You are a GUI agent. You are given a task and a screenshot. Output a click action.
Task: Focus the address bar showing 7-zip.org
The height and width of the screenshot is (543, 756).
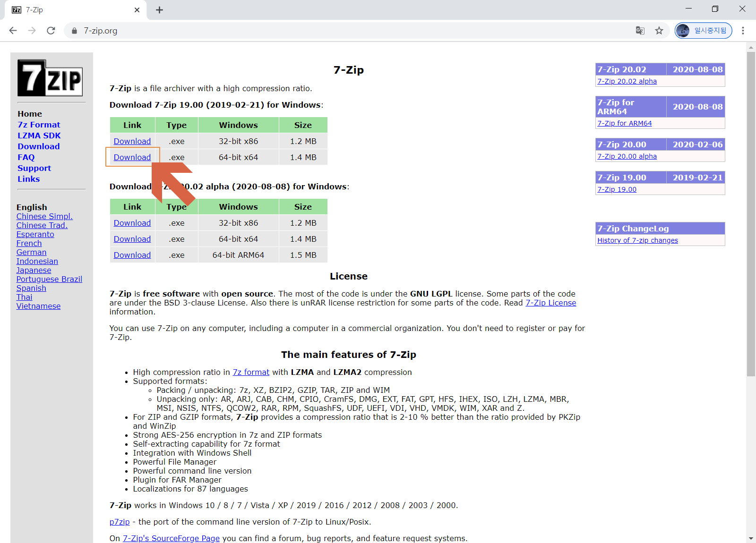click(x=350, y=31)
